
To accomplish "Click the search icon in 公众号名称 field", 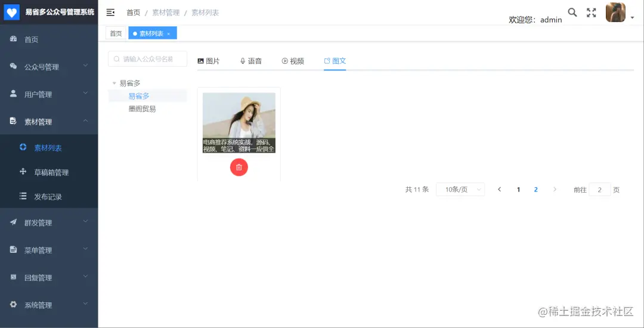I will point(117,59).
